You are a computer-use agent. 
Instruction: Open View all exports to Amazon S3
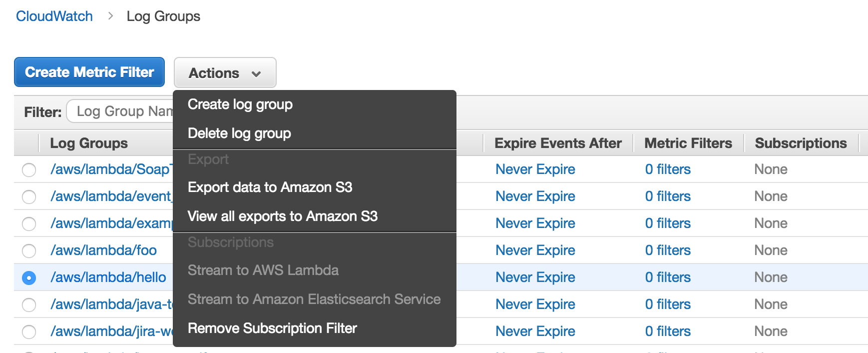pos(283,216)
